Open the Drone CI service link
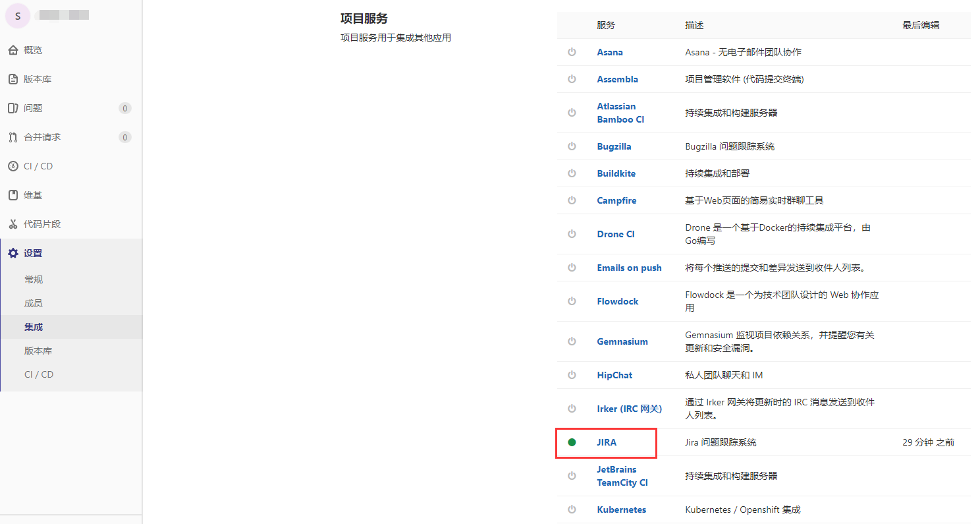980x524 pixels. coord(616,234)
